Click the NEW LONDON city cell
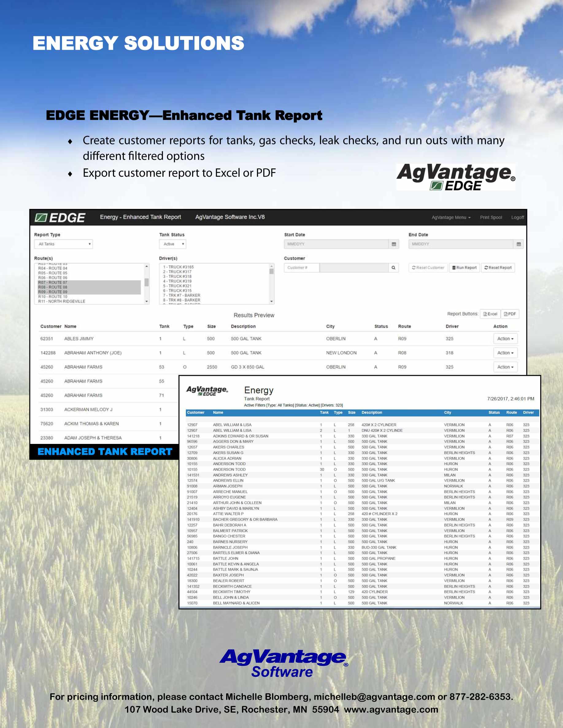Screen dimensions: 563x728 click(x=341, y=353)
